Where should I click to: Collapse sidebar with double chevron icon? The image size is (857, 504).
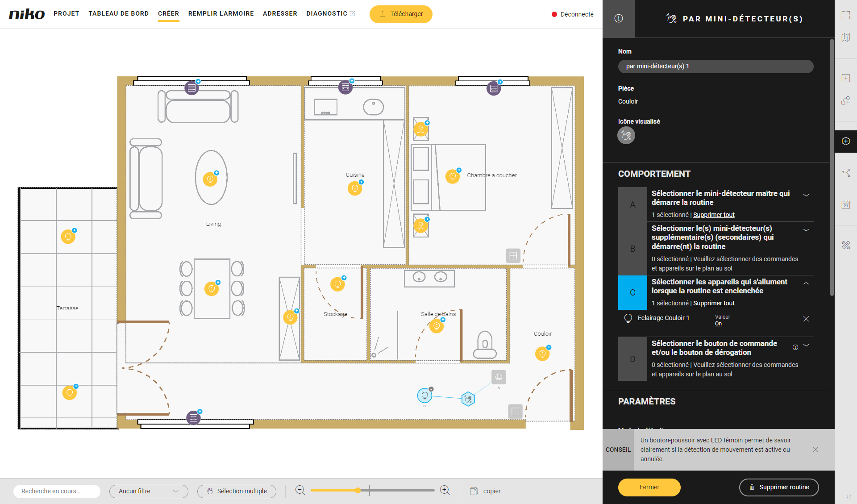[x=849, y=497]
